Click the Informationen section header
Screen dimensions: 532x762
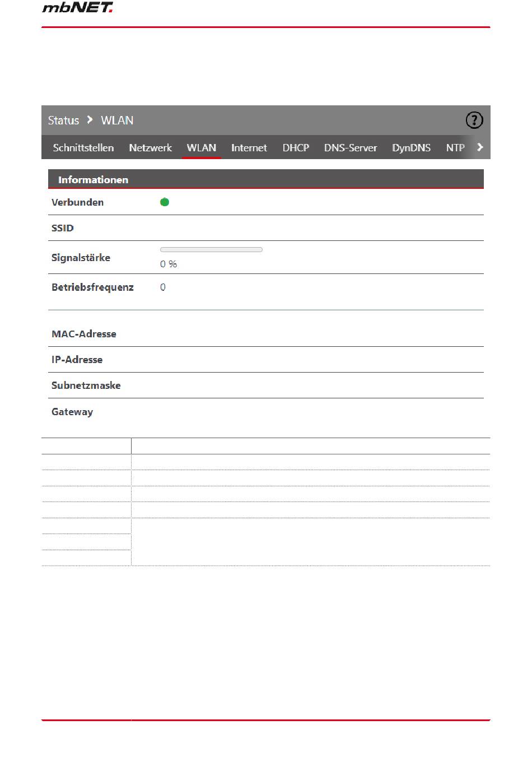(265, 179)
